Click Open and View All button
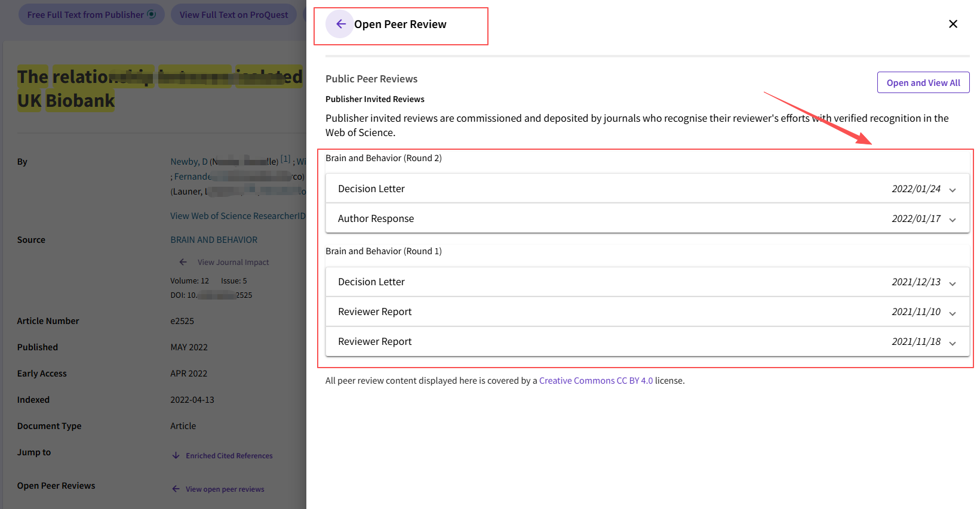 923,83
